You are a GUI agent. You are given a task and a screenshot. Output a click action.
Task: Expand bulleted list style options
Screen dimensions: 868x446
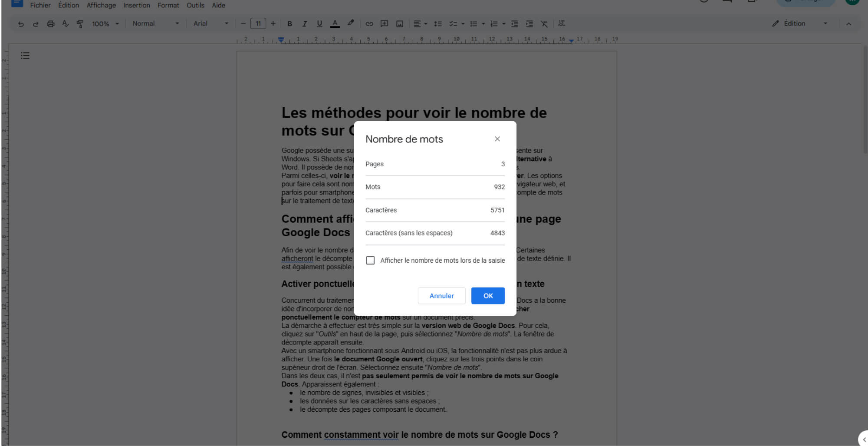click(x=483, y=24)
